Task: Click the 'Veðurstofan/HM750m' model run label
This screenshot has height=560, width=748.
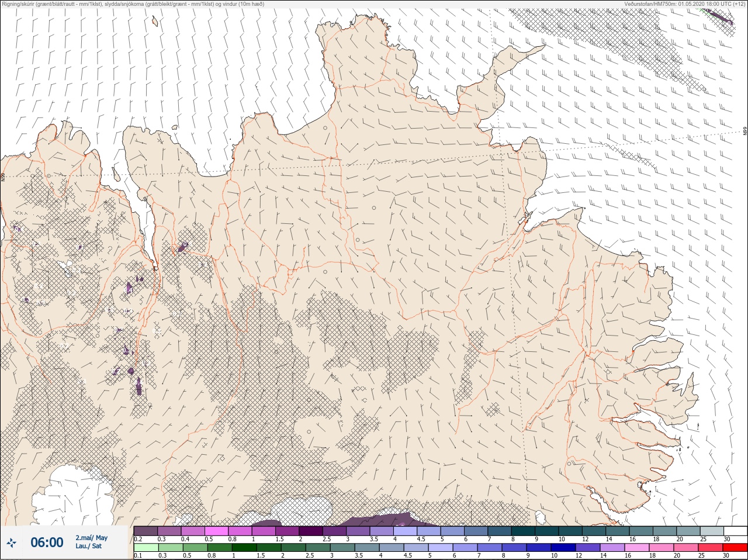Action: (650, 4)
